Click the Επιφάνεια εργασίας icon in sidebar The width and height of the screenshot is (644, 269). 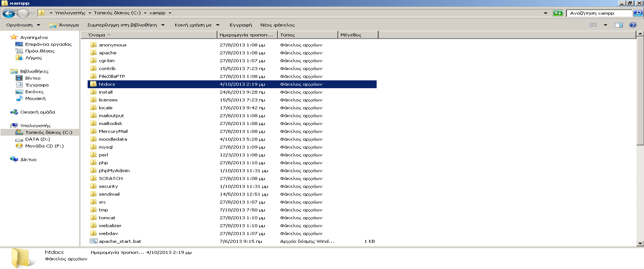(x=20, y=44)
